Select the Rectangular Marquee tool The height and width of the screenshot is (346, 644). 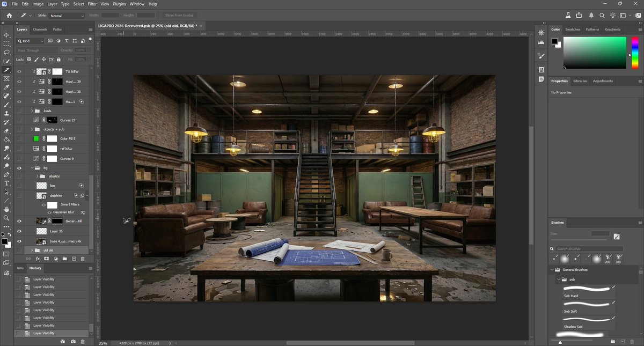tap(6, 43)
